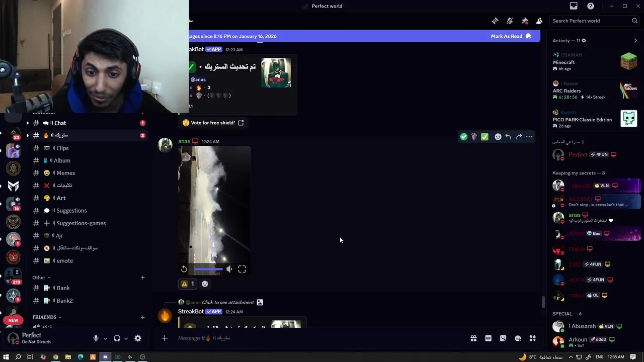Open User Settings gear icon

coord(138,338)
